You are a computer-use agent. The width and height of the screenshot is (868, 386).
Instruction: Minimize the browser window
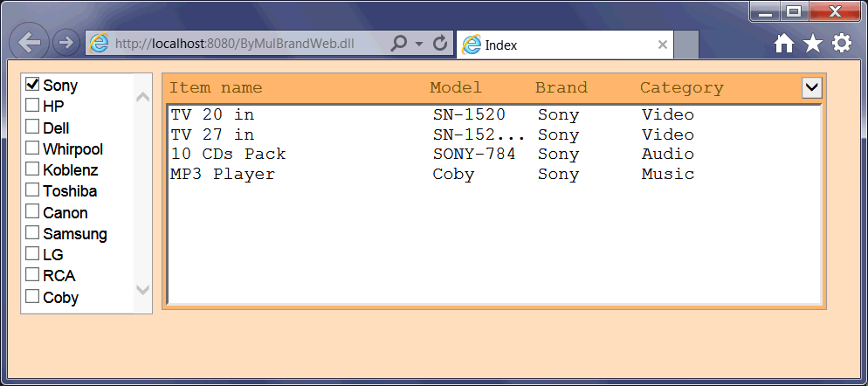tap(766, 11)
